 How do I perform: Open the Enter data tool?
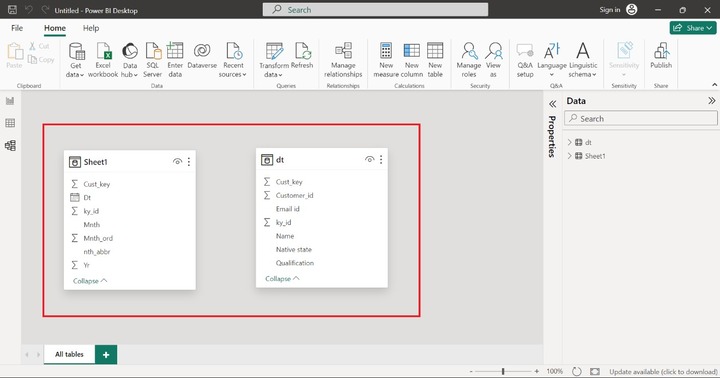pyautogui.click(x=175, y=60)
